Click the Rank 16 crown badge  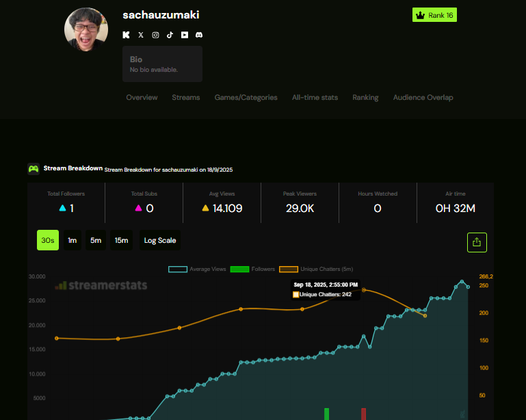tap(434, 15)
